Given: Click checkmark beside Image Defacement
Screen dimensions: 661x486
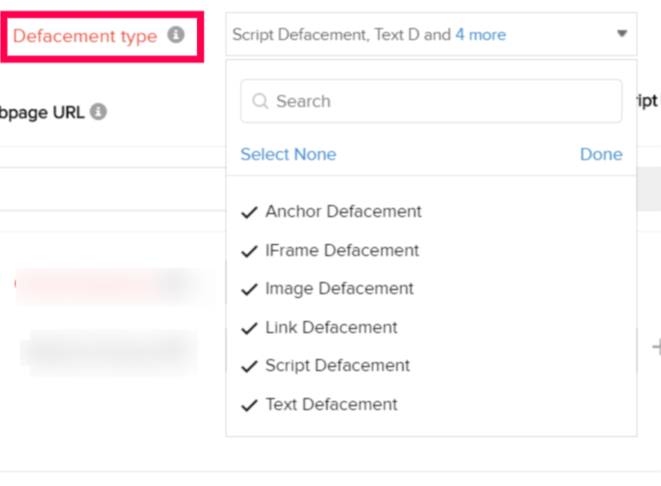Looking at the screenshot, I should (x=250, y=289).
